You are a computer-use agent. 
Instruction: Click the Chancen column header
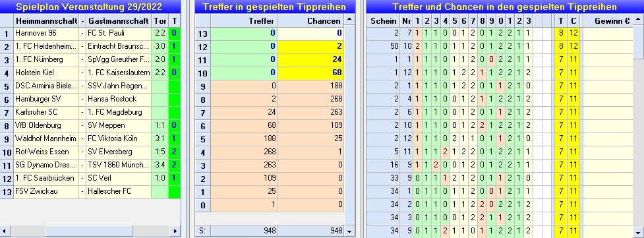point(311,21)
